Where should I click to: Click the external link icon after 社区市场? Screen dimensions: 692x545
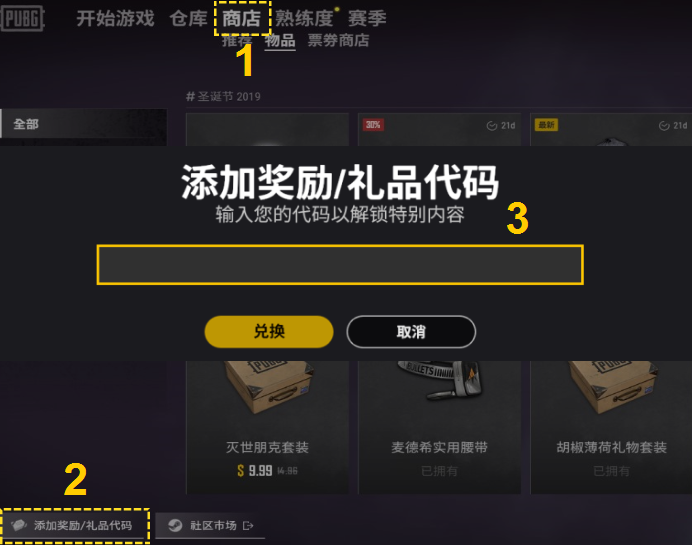point(248,526)
